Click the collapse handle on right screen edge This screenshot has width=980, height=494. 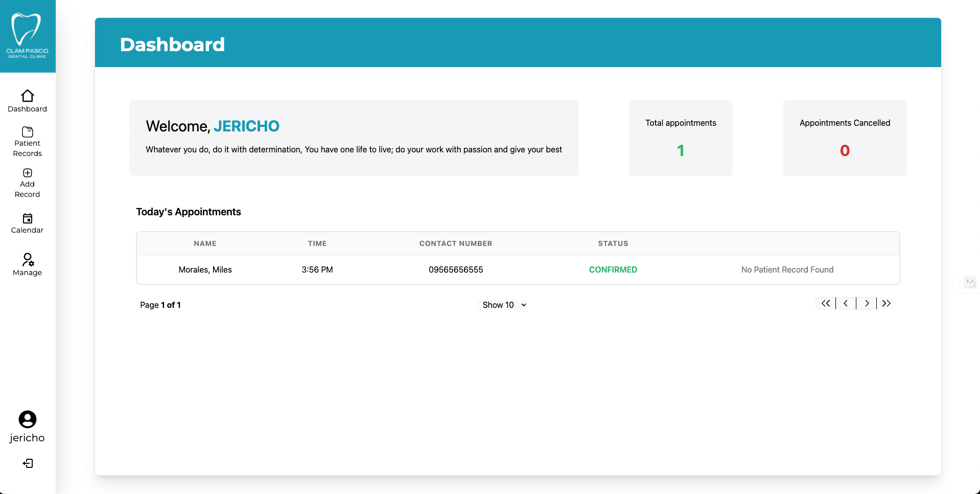pyautogui.click(x=970, y=282)
